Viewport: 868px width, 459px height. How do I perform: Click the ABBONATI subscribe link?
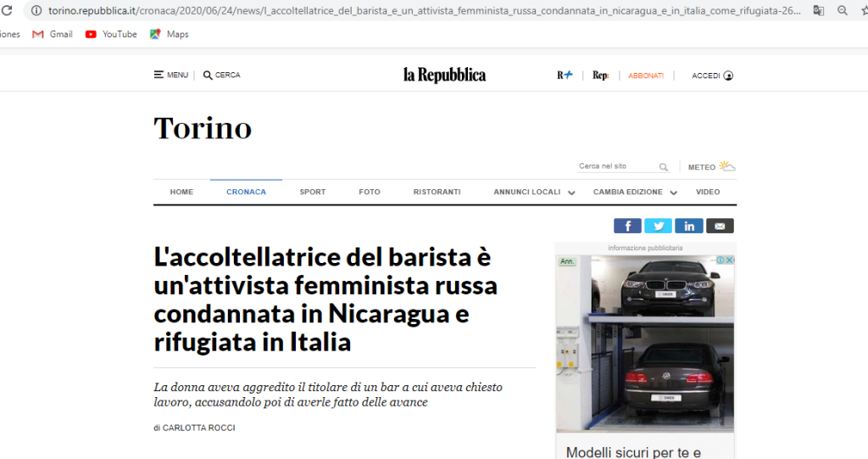646,76
